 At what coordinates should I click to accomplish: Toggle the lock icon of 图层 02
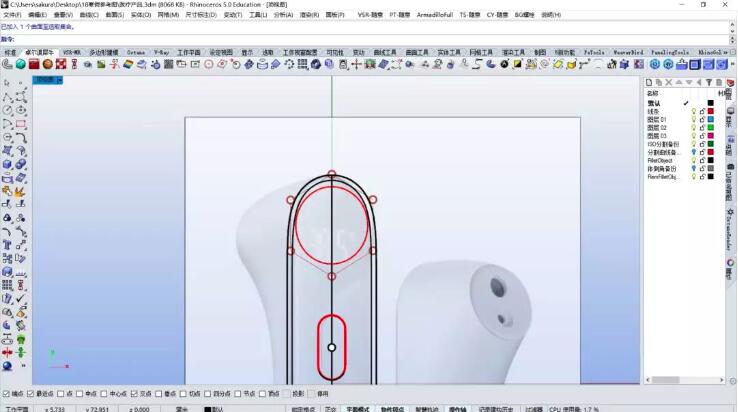click(x=702, y=128)
